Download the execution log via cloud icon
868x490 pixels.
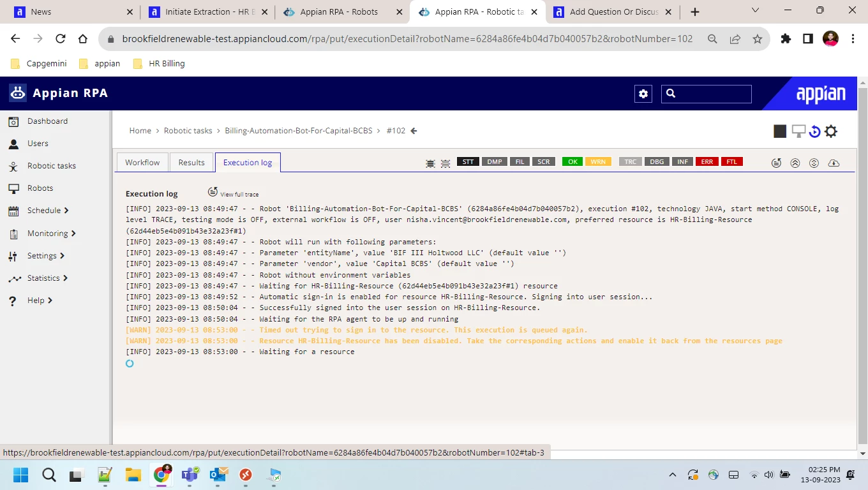[834, 163]
